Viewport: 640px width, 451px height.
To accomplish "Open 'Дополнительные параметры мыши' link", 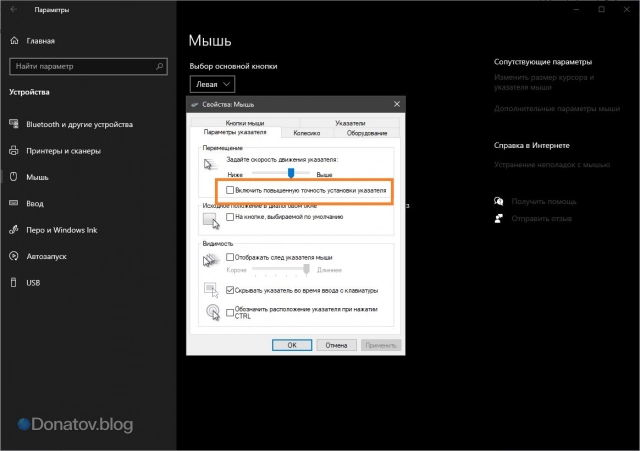I will point(557,109).
